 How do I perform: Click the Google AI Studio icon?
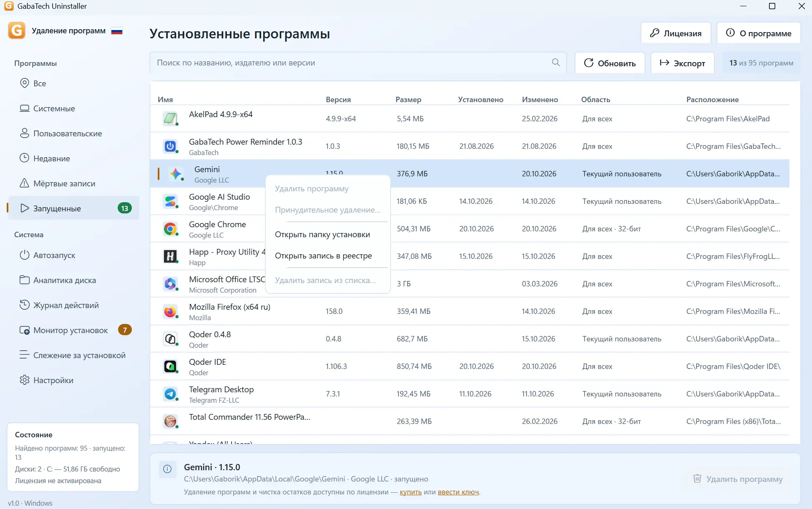click(170, 201)
